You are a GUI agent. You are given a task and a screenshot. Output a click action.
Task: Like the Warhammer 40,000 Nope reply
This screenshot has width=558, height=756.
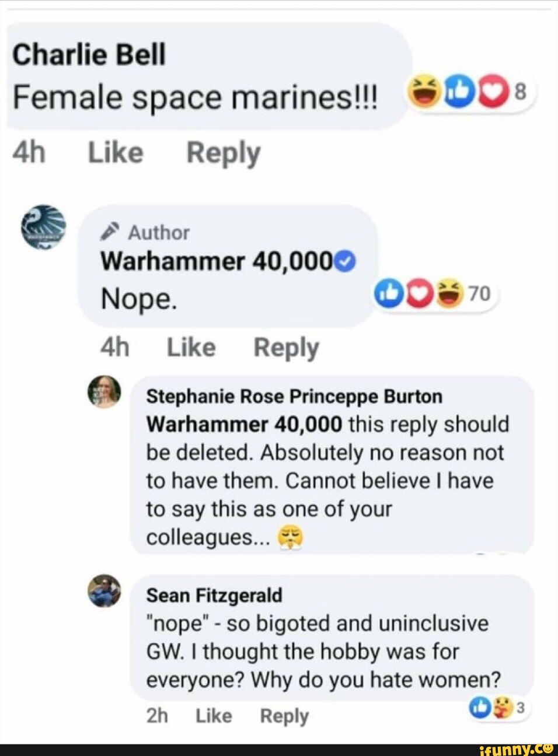click(191, 348)
